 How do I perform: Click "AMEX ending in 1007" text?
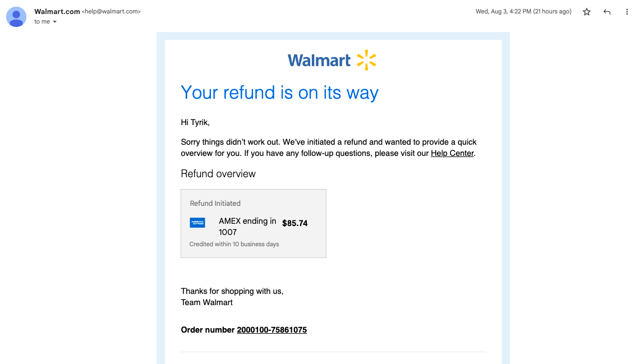pos(247,227)
